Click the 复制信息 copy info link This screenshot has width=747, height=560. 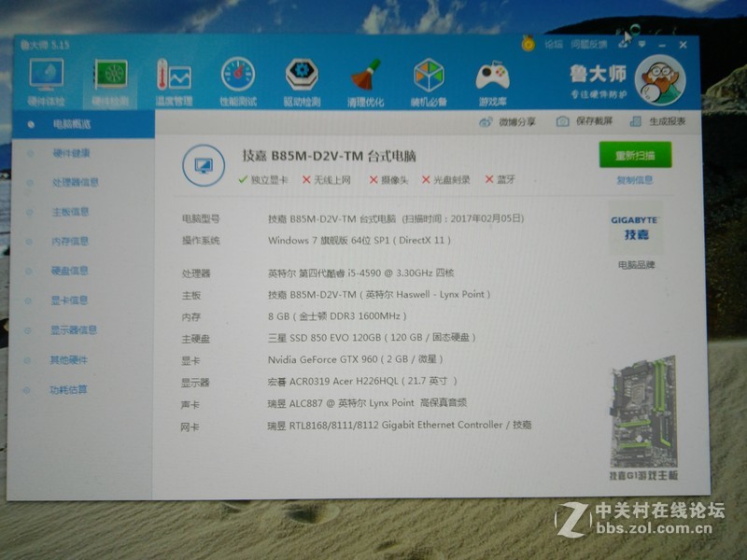635,180
